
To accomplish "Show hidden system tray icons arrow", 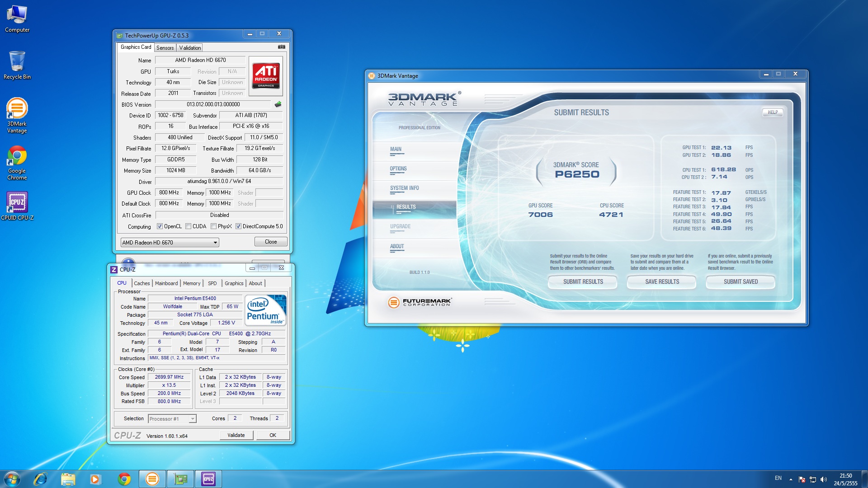I will 791,479.
